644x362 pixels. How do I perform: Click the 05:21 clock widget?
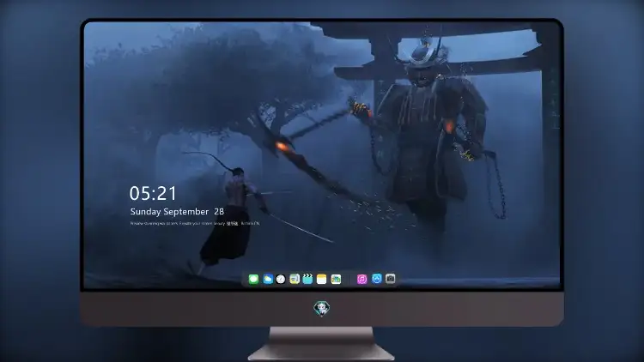153,193
